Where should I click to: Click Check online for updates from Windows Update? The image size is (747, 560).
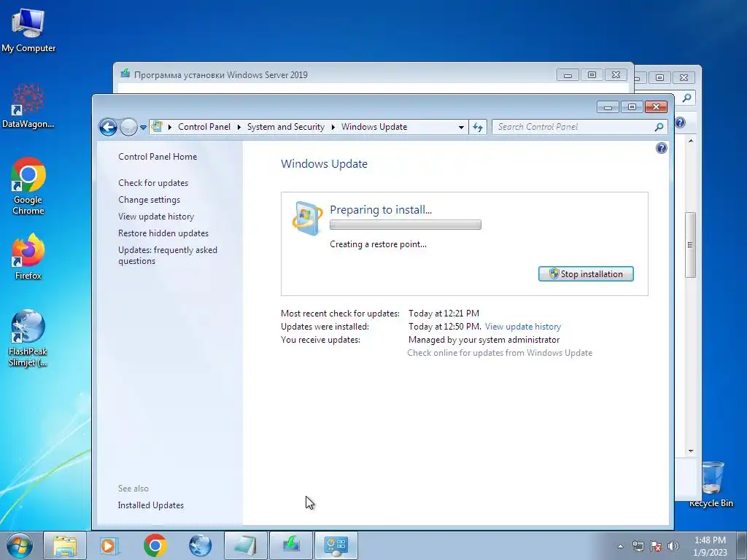[500, 353]
